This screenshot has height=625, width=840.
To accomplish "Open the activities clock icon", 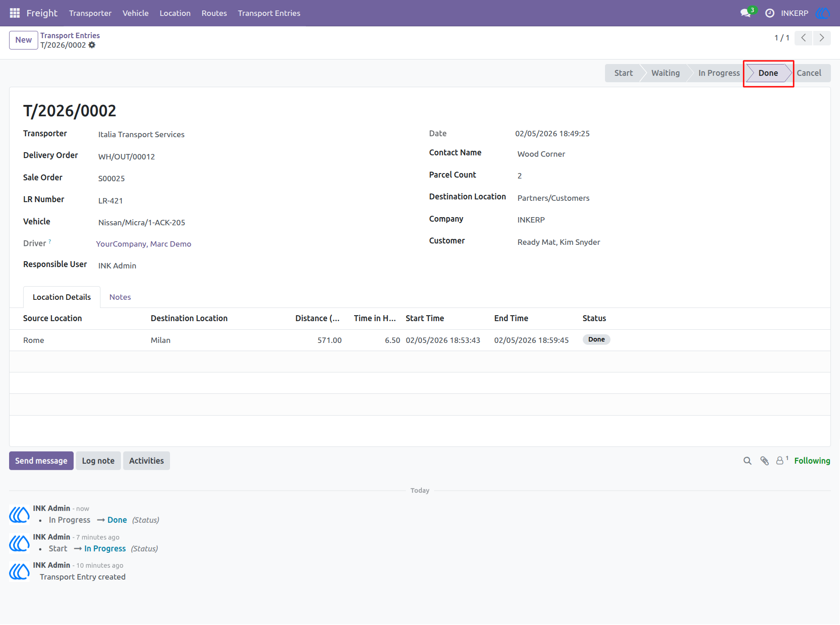I will tap(770, 13).
